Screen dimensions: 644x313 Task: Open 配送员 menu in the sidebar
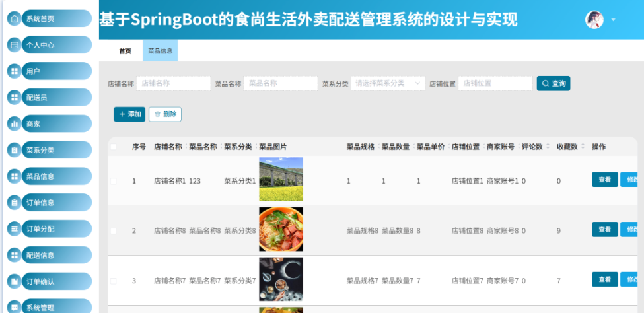(57, 97)
